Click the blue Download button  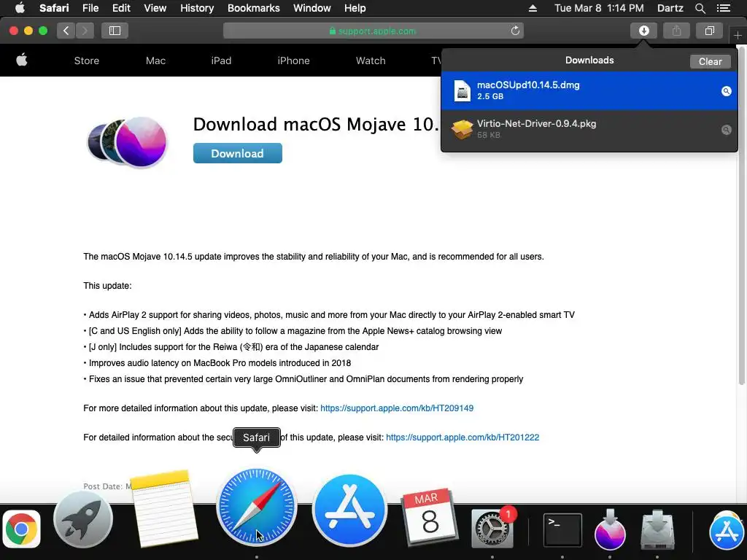pos(237,153)
